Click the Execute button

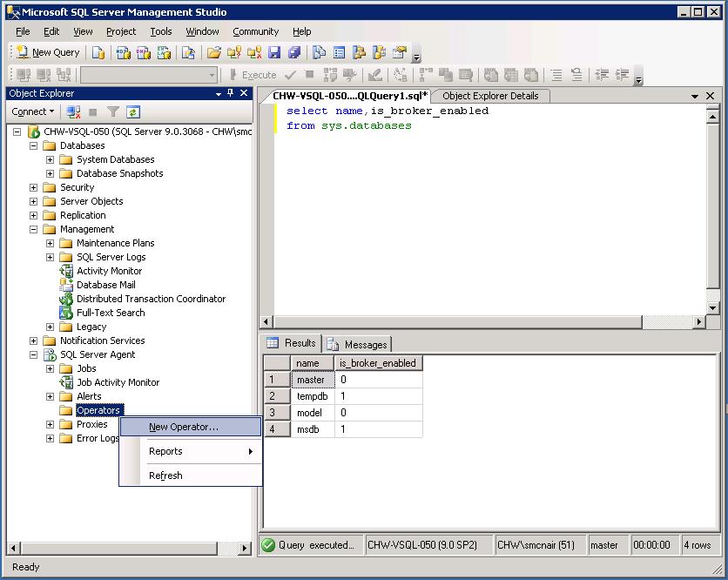coord(253,75)
